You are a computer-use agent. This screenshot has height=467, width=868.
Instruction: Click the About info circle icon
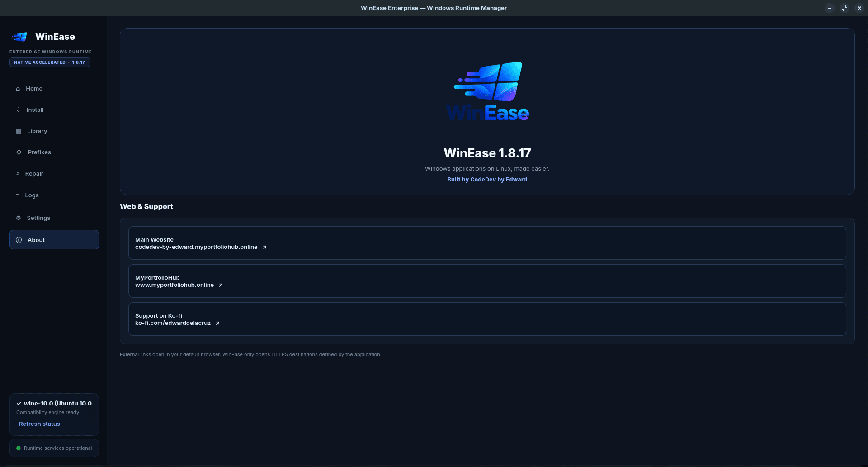pos(19,240)
